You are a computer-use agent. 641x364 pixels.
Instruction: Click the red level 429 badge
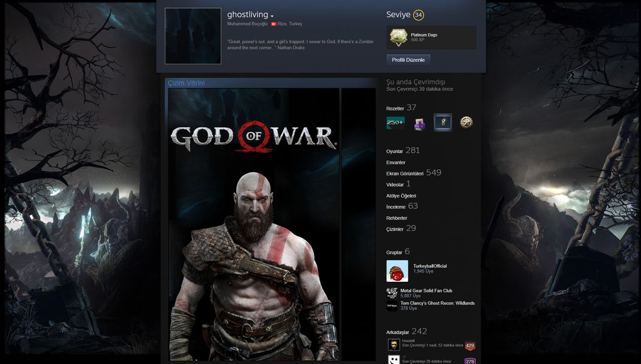click(470, 346)
